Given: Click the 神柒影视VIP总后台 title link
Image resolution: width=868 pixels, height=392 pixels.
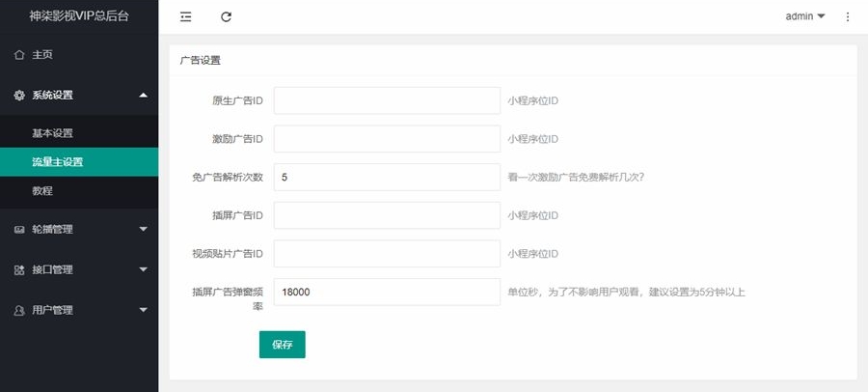Looking at the screenshot, I should 79,16.
